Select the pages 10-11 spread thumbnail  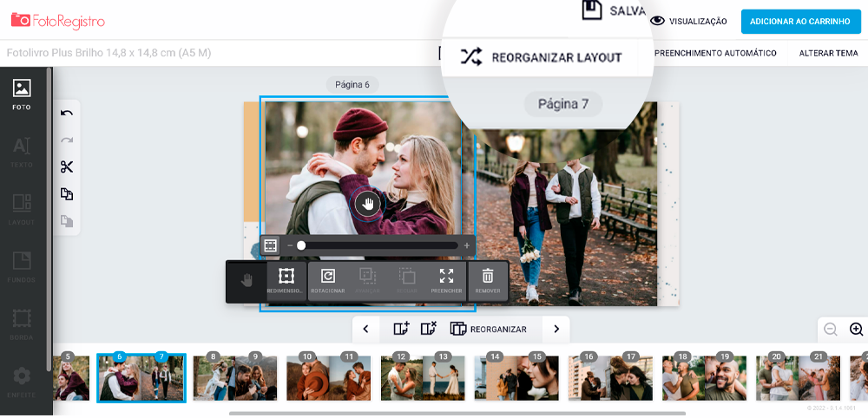click(x=329, y=378)
